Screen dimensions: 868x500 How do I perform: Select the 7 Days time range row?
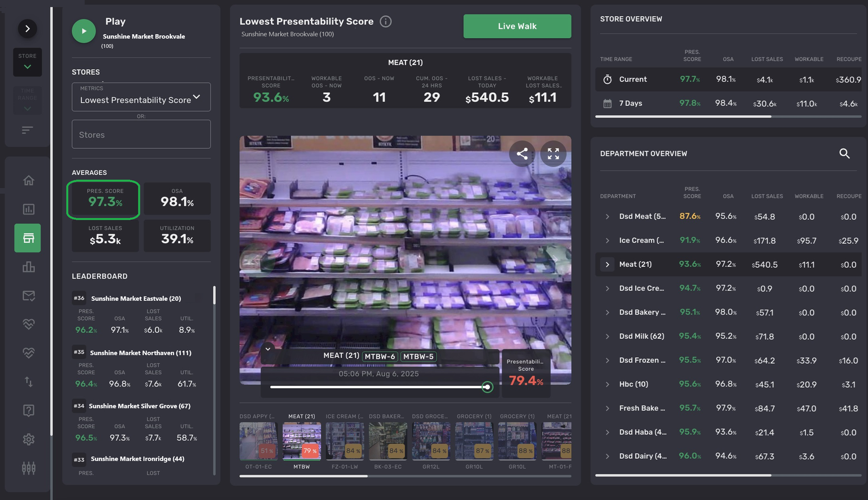630,103
